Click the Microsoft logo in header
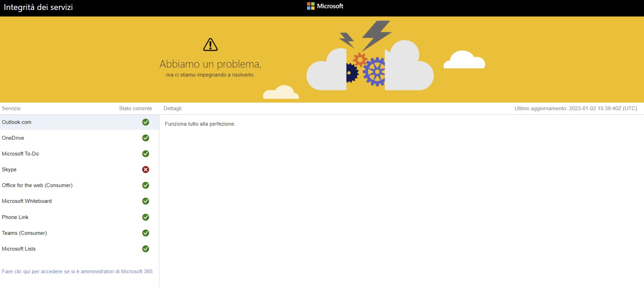Viewport: 644px width, 289px height. pyautogui.click(x=325, y=6)
